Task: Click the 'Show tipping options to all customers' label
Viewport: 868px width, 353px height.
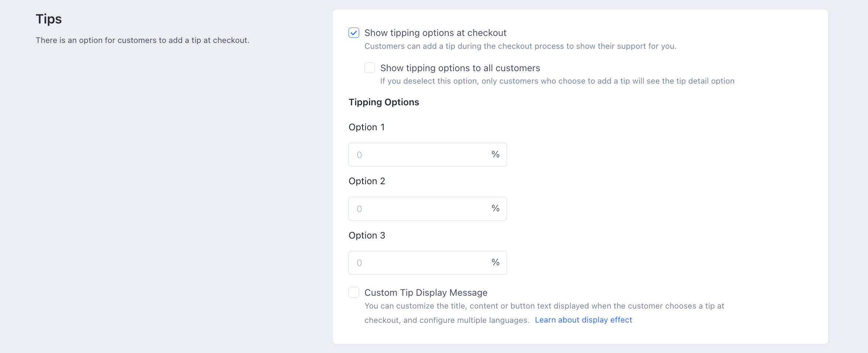Action: 460,68
